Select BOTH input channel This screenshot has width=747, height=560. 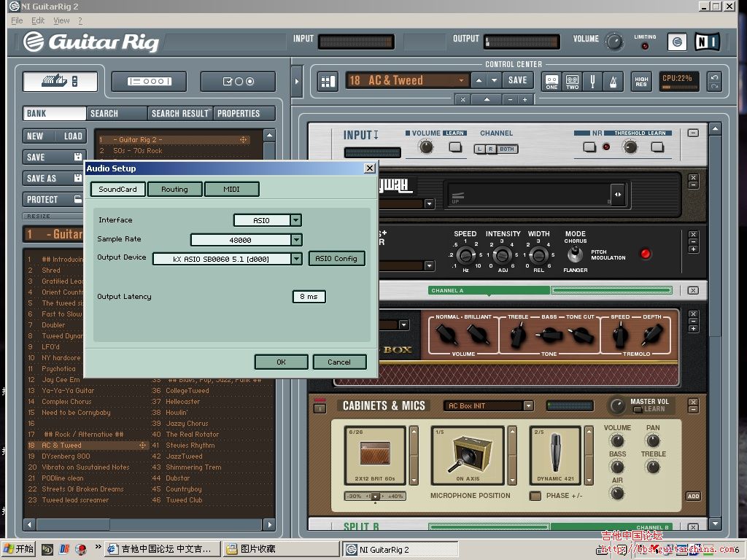click(507, 149)
